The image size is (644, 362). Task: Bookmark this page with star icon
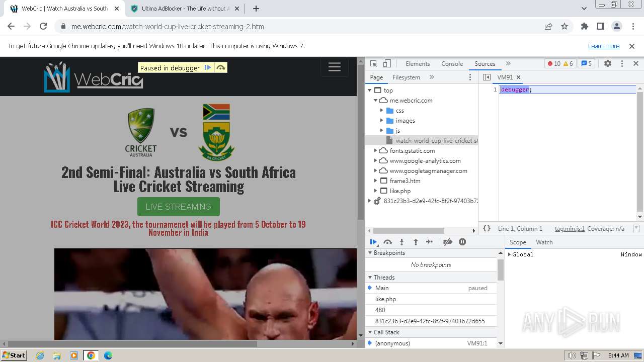click(x=565, y=26)
